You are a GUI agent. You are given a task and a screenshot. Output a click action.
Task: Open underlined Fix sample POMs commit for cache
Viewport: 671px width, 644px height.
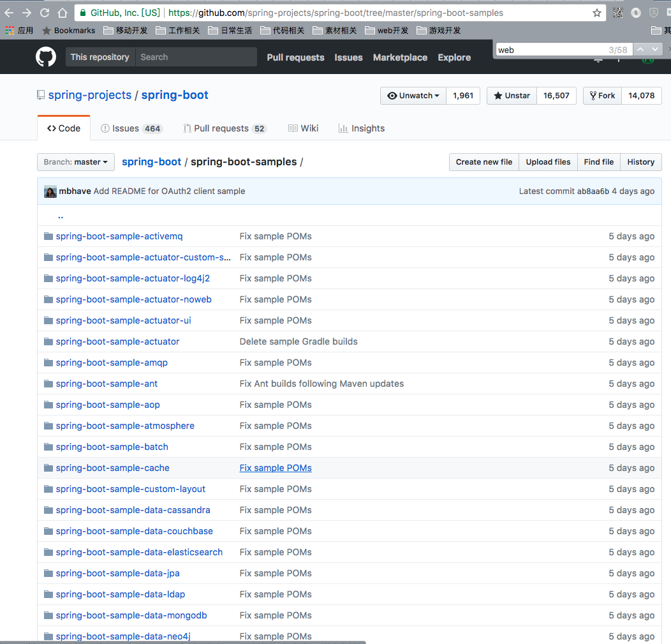pyautogui.click(x=276, y=468)
